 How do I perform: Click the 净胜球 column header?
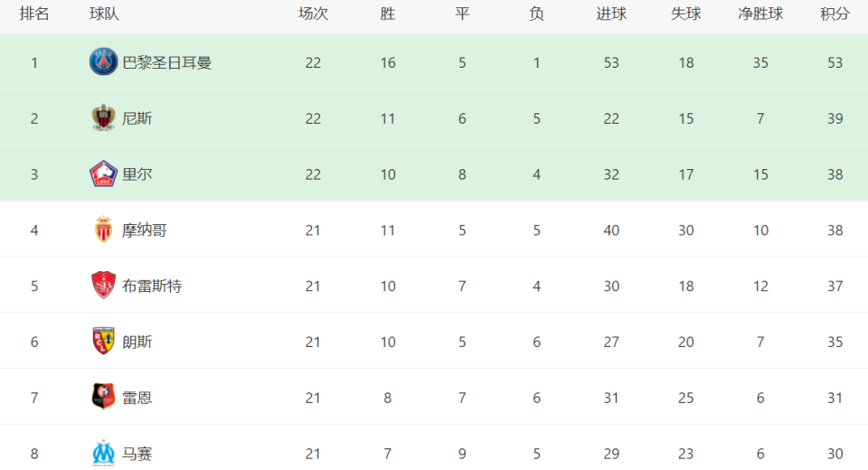[760, 14]
